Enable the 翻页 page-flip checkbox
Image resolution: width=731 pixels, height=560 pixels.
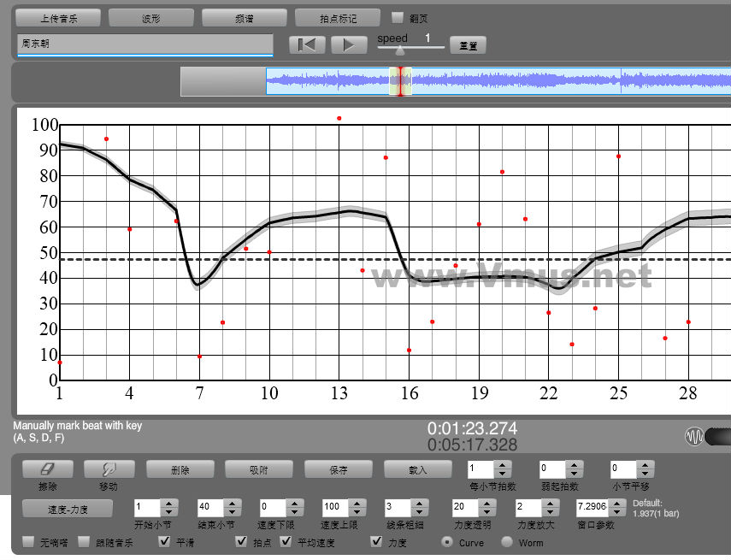click(x=398, y=17)
